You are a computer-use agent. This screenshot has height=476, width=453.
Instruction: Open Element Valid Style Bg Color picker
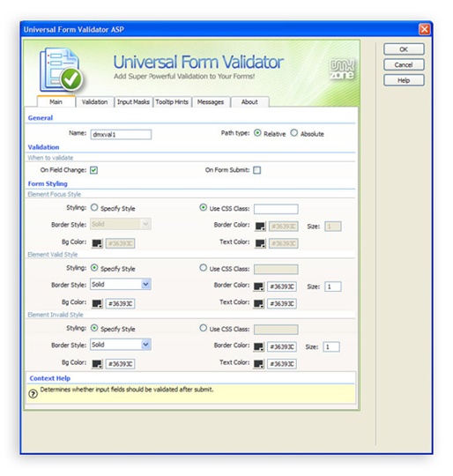tap(98, 303)
